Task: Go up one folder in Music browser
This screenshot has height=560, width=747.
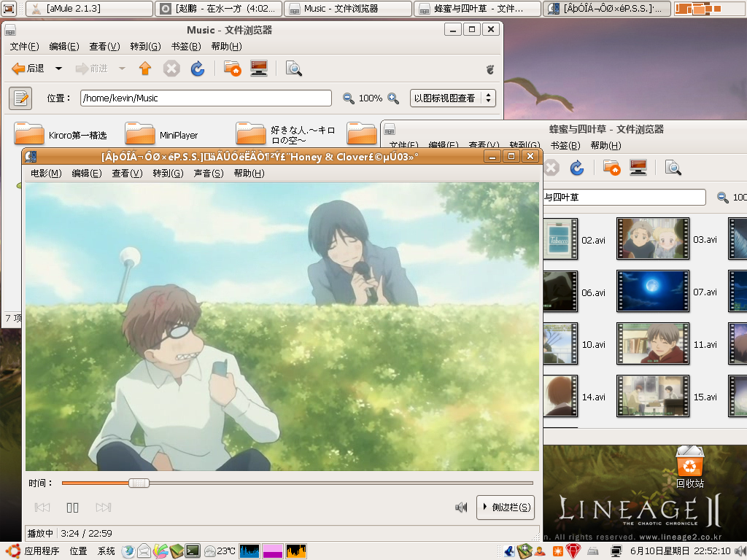Action: [145, 69]
